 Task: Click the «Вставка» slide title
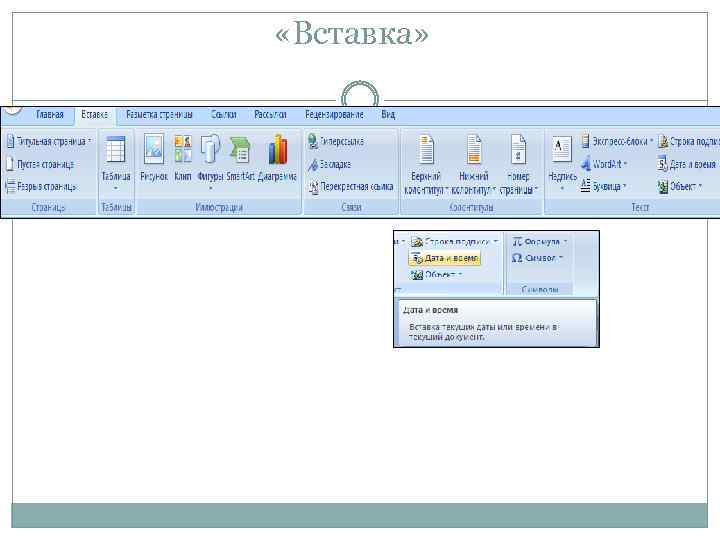(351, 34)
